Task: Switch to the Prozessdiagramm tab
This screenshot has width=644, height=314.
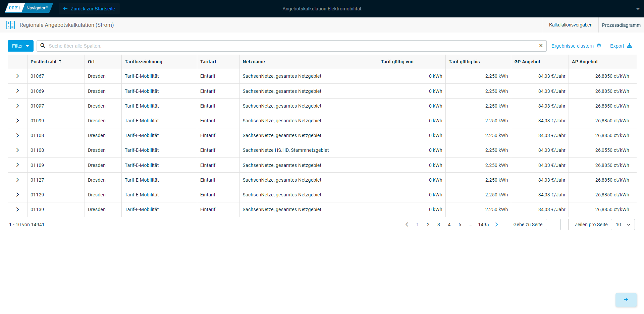Action: tap(621, 25)
